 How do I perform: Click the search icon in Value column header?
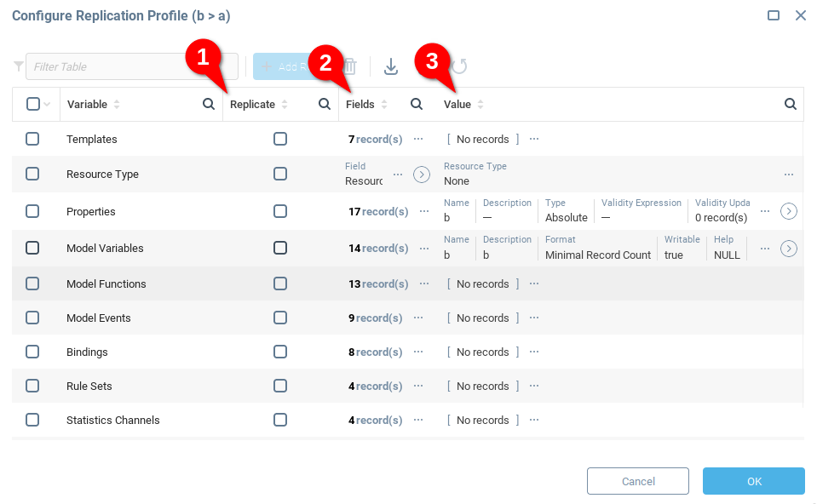point(790,104)
